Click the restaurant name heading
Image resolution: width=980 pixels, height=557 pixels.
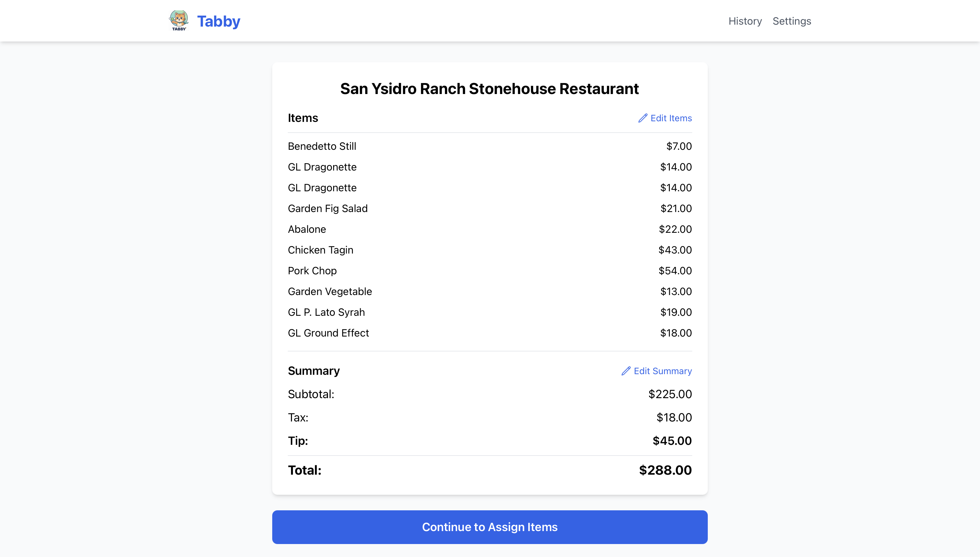pyautogui.click(x=489, y=89)
